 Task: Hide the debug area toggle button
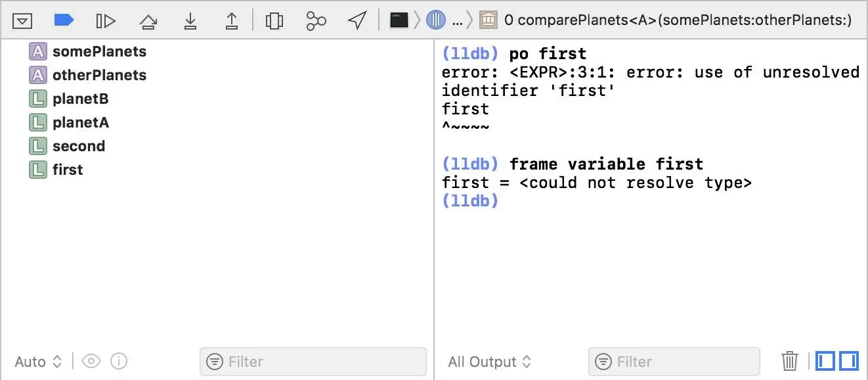22,21
